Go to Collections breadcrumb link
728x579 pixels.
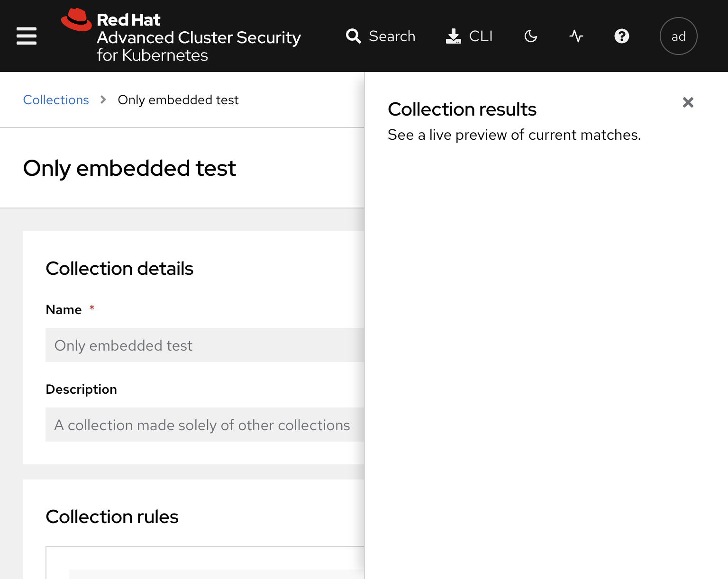56,100
